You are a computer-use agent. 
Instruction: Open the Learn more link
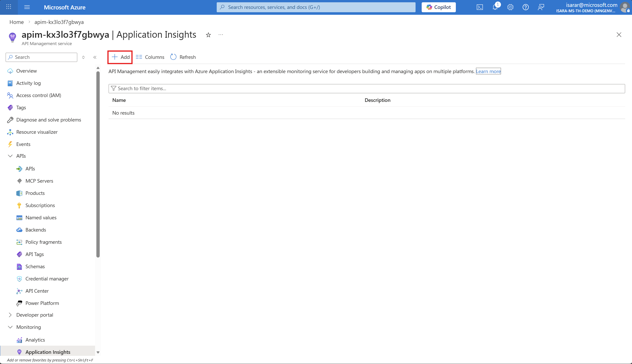click(x=488, y=71)
